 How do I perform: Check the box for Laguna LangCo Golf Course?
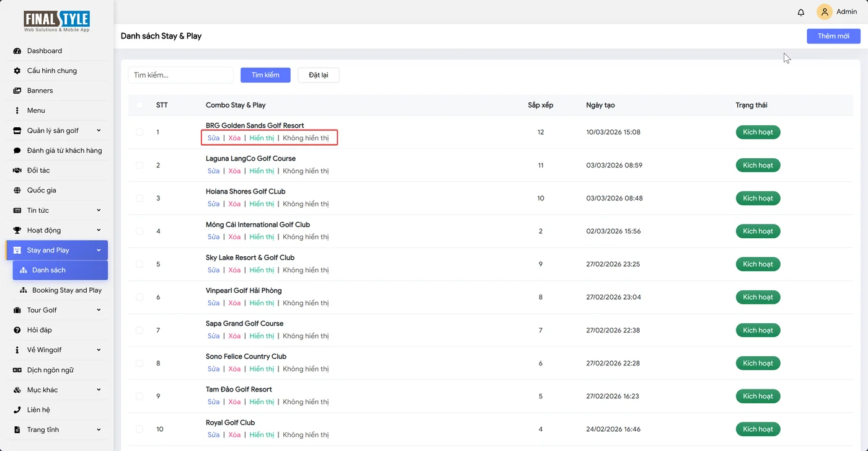point(139,165)
